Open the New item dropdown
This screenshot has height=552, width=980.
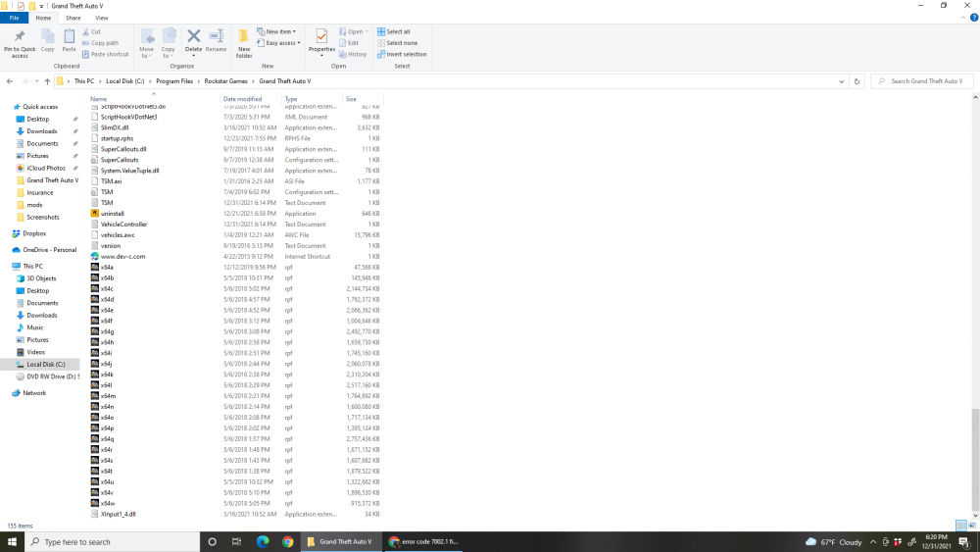point(276,31)
